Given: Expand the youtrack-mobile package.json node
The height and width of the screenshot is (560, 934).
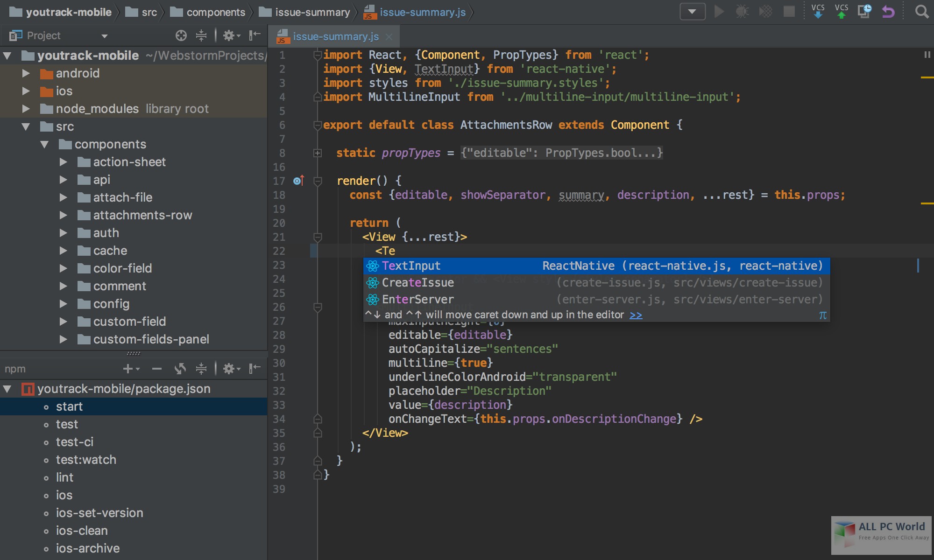Looking at the screenshot, I should pyautogui.click(x=8, y=388).
